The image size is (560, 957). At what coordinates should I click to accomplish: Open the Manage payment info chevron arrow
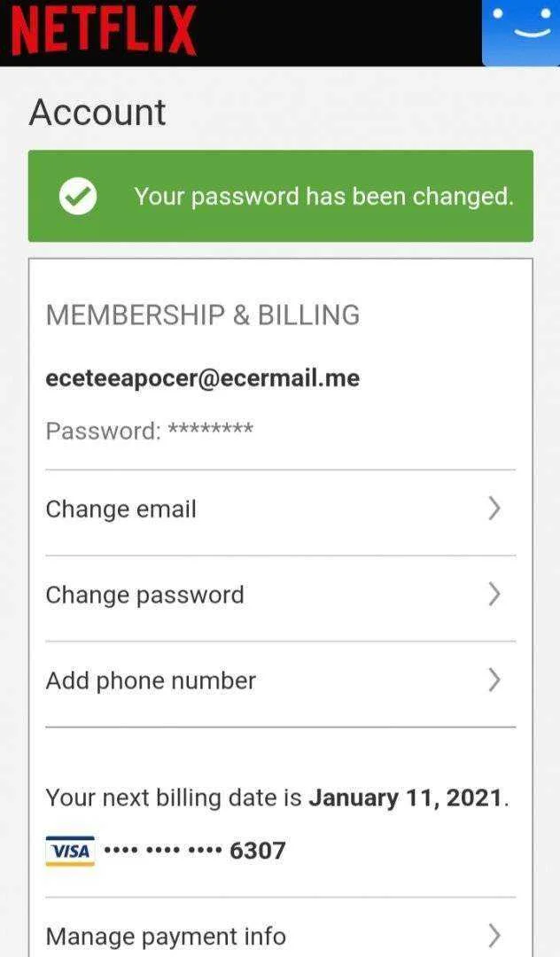pyautogui.click(x=494, y=935)
